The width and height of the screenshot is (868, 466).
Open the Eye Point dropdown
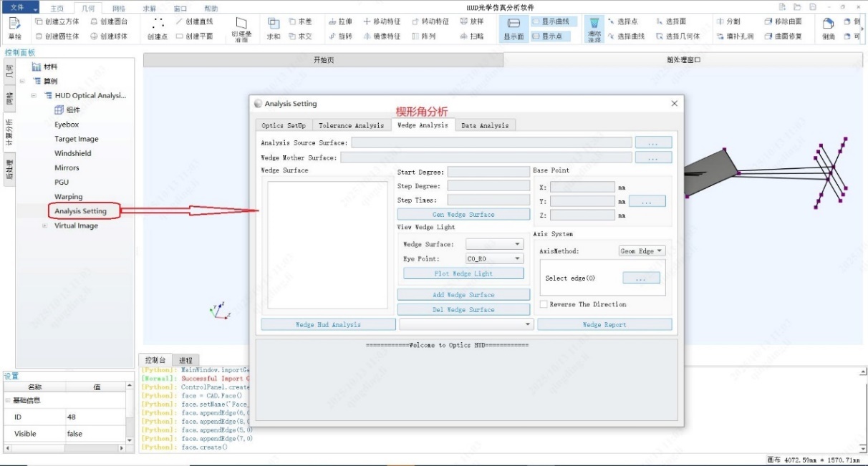[495, 259]
